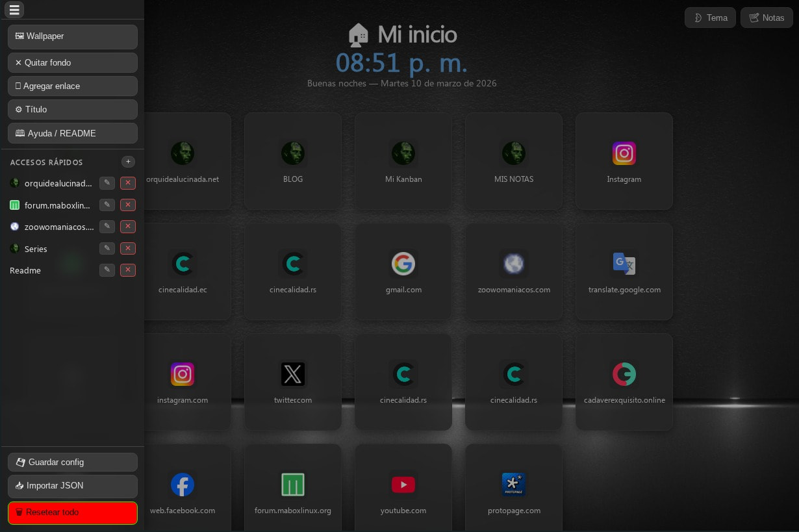The image size is (799, 532).
Task: Open the web.facebook.com shortcut icon
Action: pos(183,485)
